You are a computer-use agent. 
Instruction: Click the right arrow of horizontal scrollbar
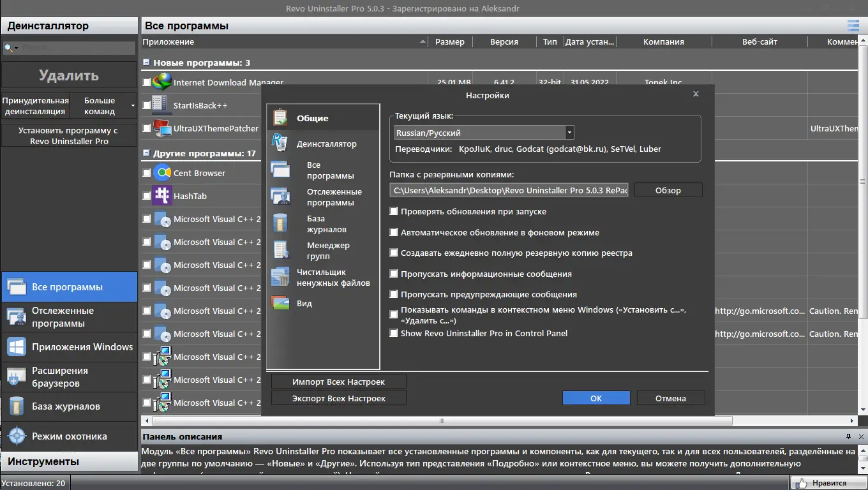pos(853,421)
